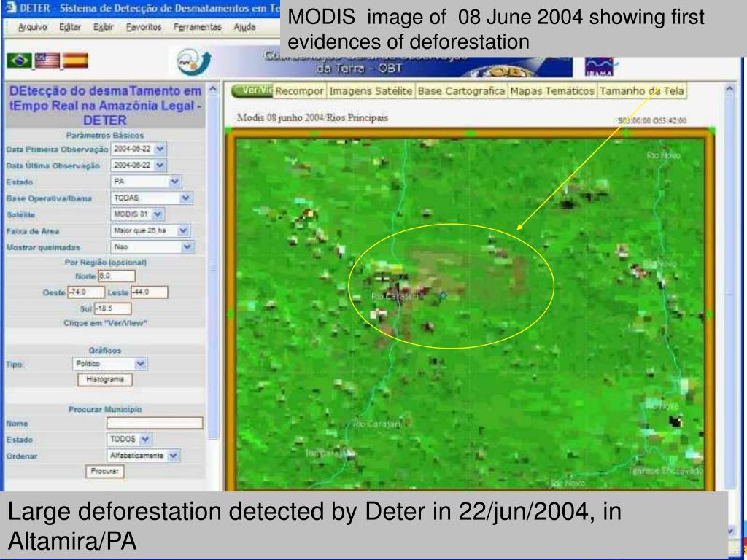Screen dimensions: 747x560
Task: Open the Ajuda menu
Action: coord(244,27)
